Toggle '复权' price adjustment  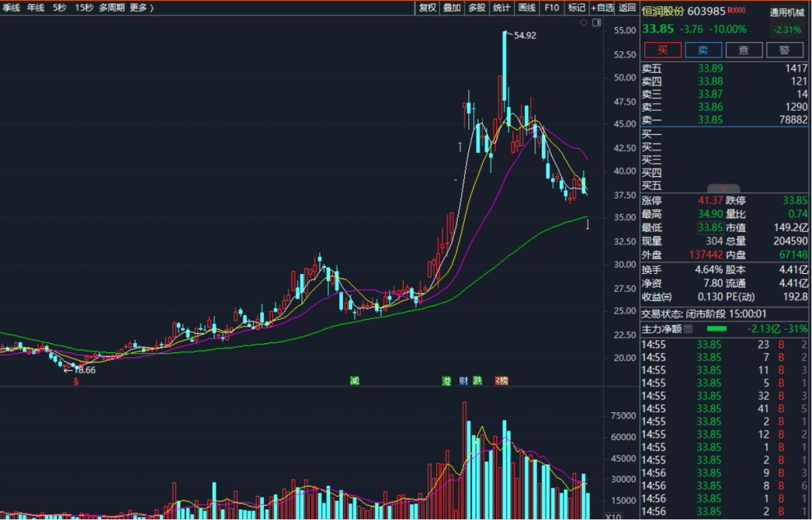(427, 8)
